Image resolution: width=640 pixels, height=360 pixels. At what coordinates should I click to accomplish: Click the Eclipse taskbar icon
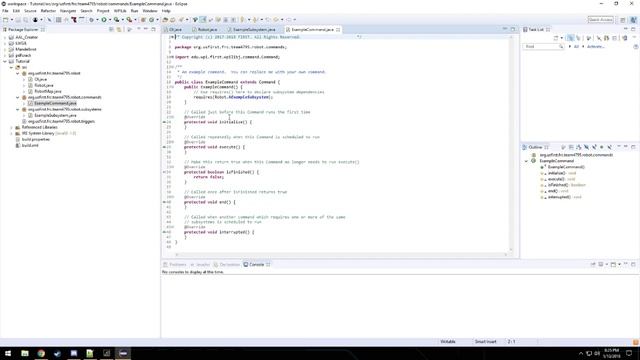click(123, 353)
